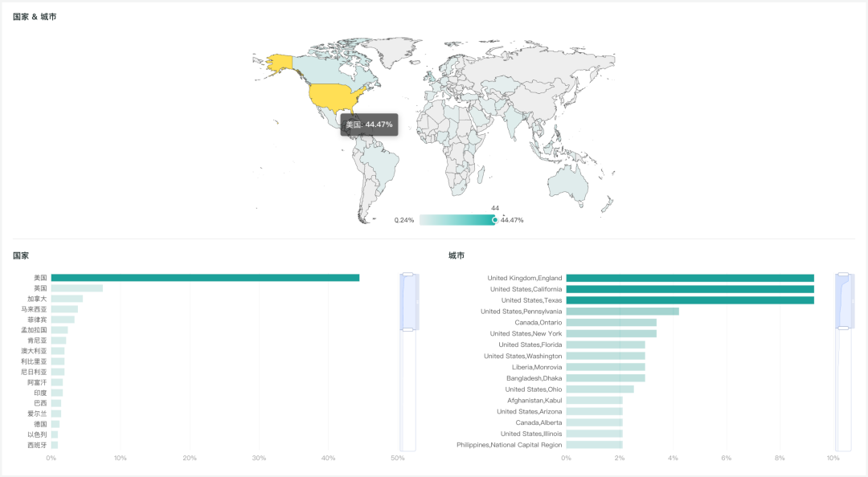Click the empty track below country chart zoom slider

(x=407, y=393)
